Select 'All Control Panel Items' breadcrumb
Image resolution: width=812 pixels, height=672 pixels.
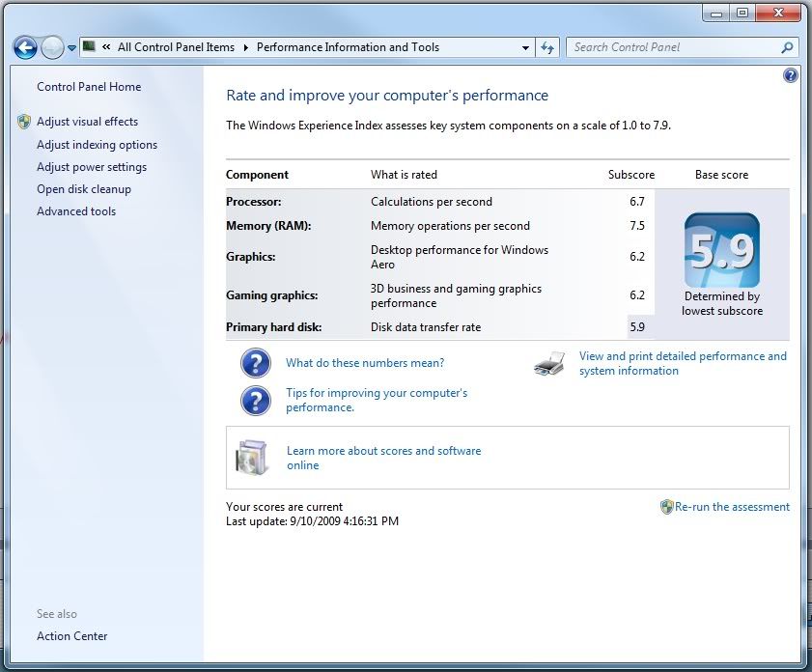[x=176, y=46]
